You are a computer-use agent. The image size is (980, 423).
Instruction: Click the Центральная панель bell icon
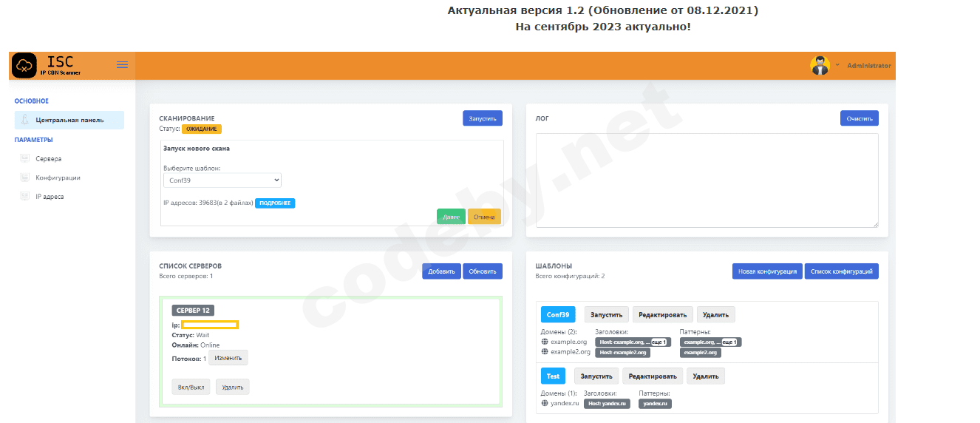click(24, 120)
